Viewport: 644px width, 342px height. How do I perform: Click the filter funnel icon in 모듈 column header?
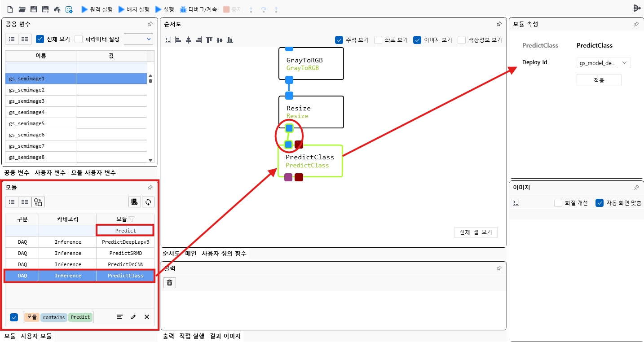[132, 219]
